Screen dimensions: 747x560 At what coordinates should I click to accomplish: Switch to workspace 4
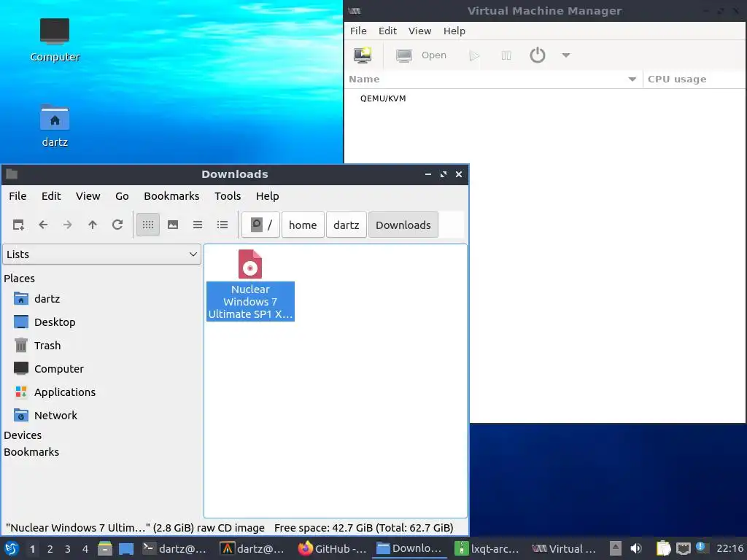85,549
